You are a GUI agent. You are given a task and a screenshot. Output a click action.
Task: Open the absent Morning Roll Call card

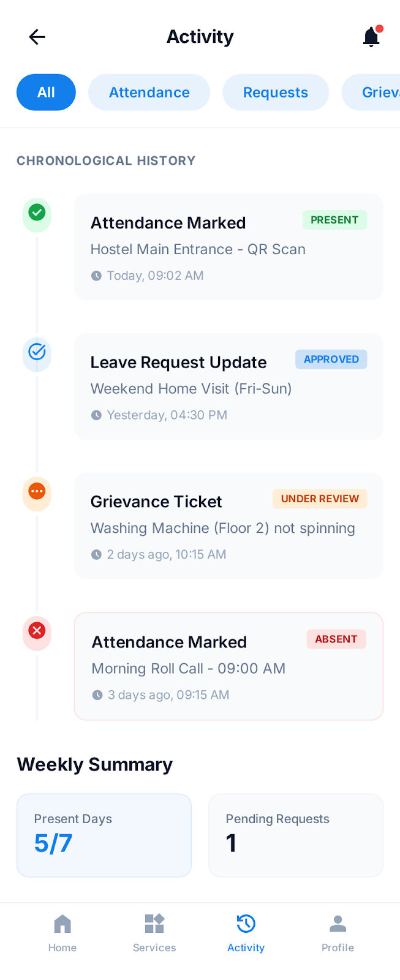click(x=228, y=666)
